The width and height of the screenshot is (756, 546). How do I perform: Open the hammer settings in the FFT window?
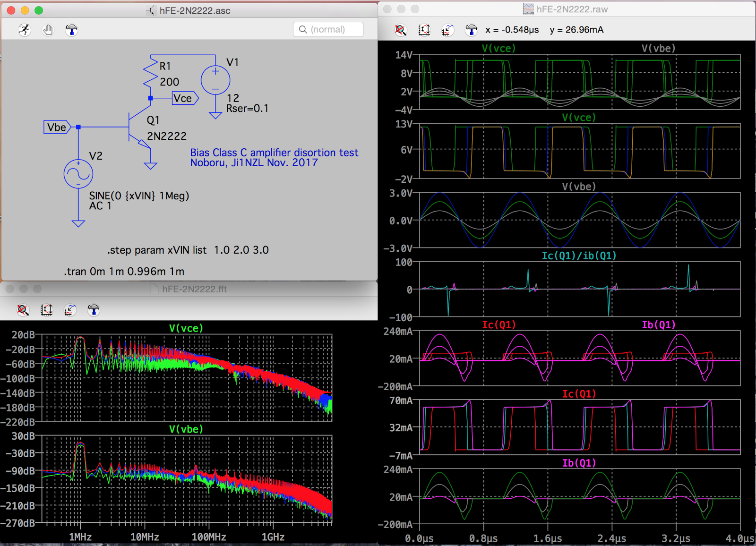click(94, 310)
